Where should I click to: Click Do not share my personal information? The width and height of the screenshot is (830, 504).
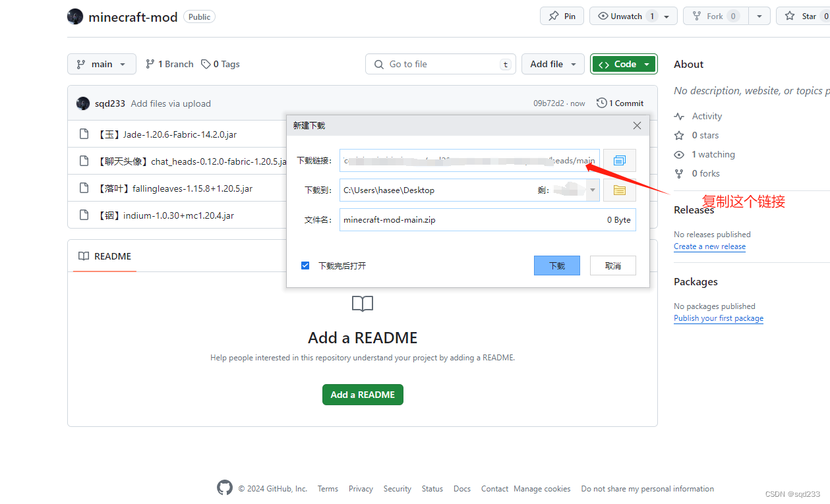click(647, 489)
